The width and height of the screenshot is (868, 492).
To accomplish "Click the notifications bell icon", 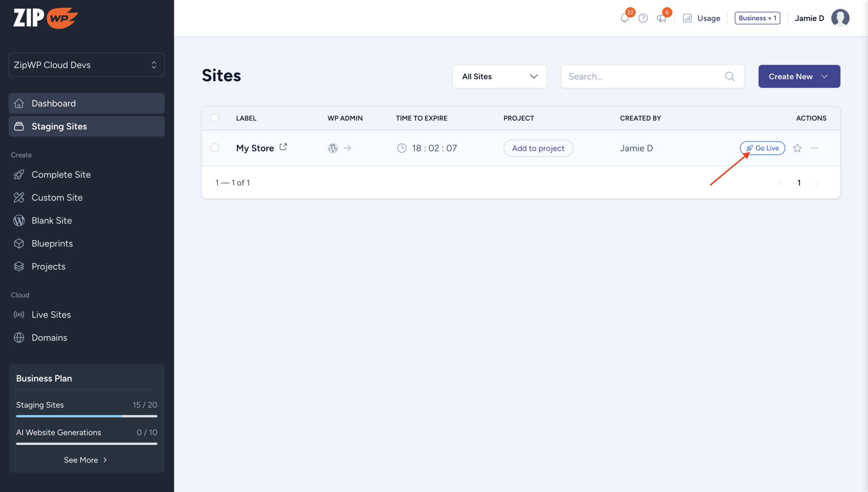I will pyautogui.click(x=625, y=18).
